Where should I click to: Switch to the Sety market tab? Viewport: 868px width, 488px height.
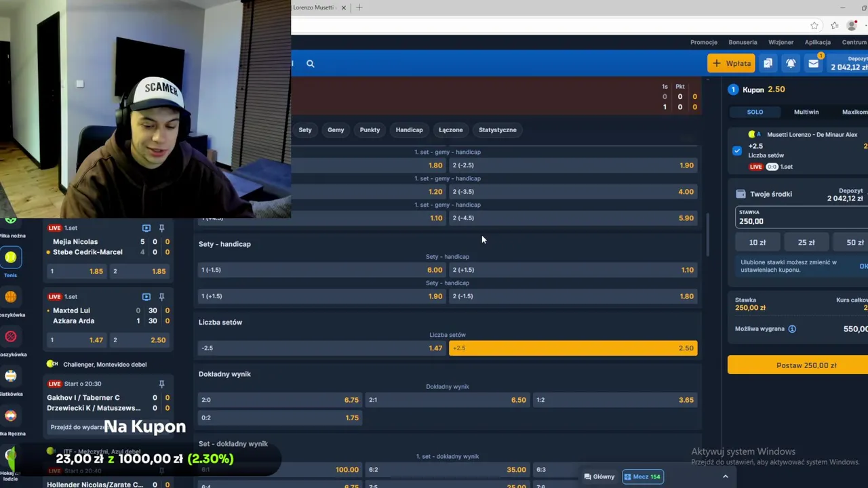[x=305, y=130]
